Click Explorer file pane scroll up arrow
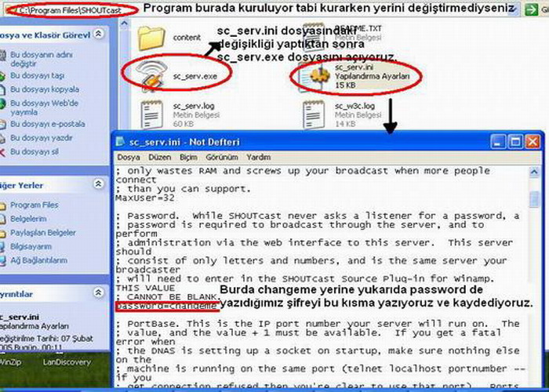This screenshot has height=392, width=549. [x=124, y=24]
